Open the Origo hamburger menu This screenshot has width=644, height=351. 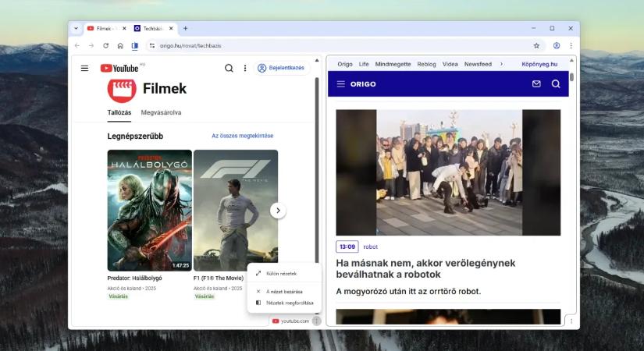coord(341,84)
